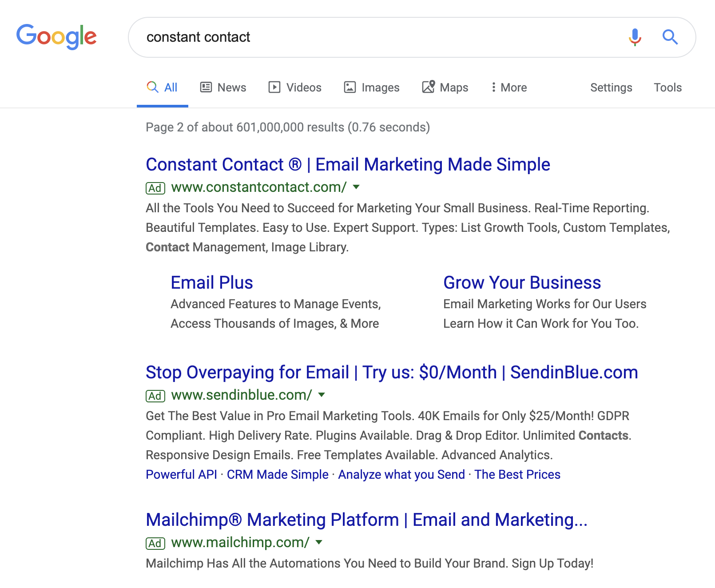
Task: Click the three-dot More icon
Action: pos(493,87)
